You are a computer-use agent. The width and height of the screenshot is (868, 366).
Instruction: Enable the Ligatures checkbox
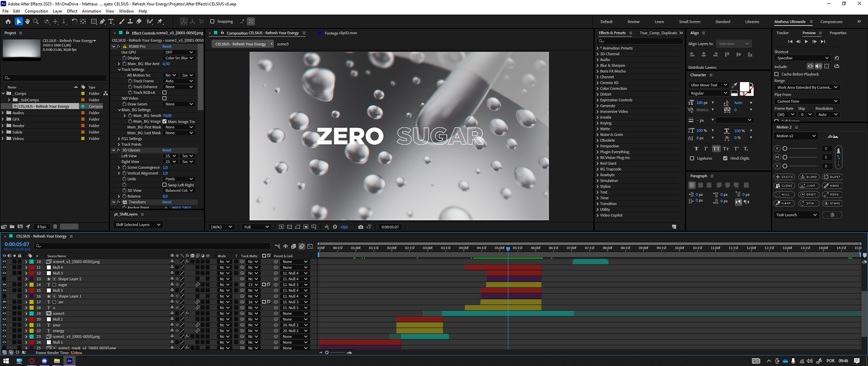692,159
